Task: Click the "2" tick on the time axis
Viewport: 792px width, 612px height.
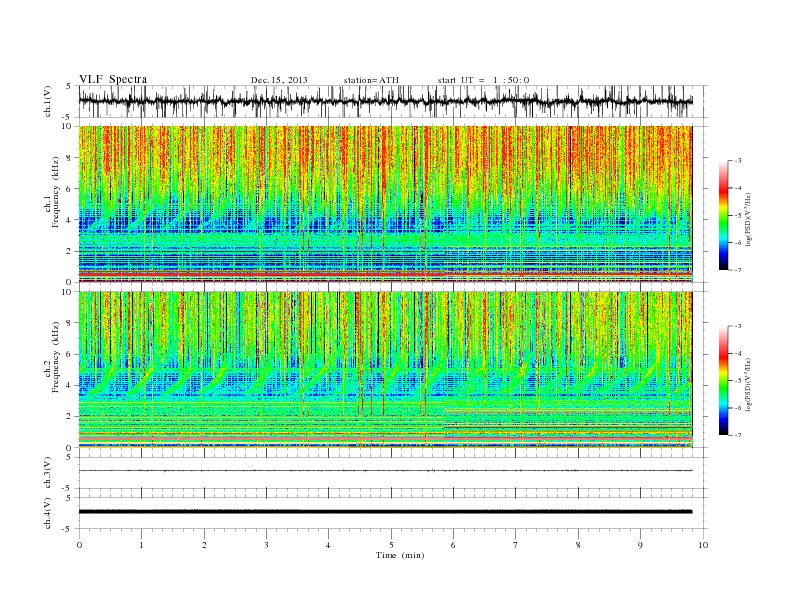Action: click(x=204, y=545)
